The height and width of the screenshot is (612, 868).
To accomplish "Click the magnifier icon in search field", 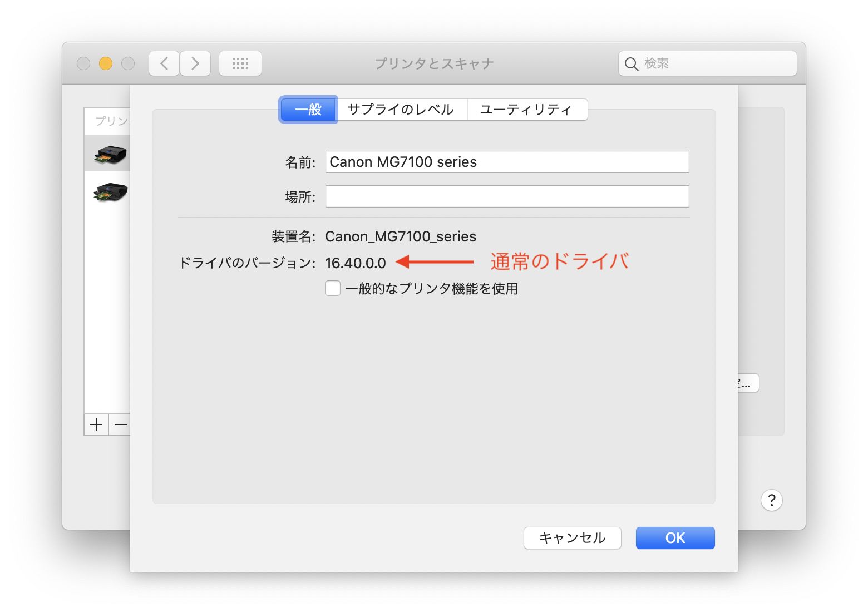I will tap(631, 64).
